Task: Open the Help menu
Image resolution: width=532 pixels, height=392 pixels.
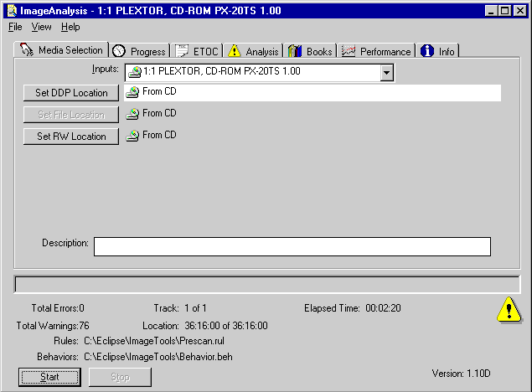Action: (x=70, y=27)
